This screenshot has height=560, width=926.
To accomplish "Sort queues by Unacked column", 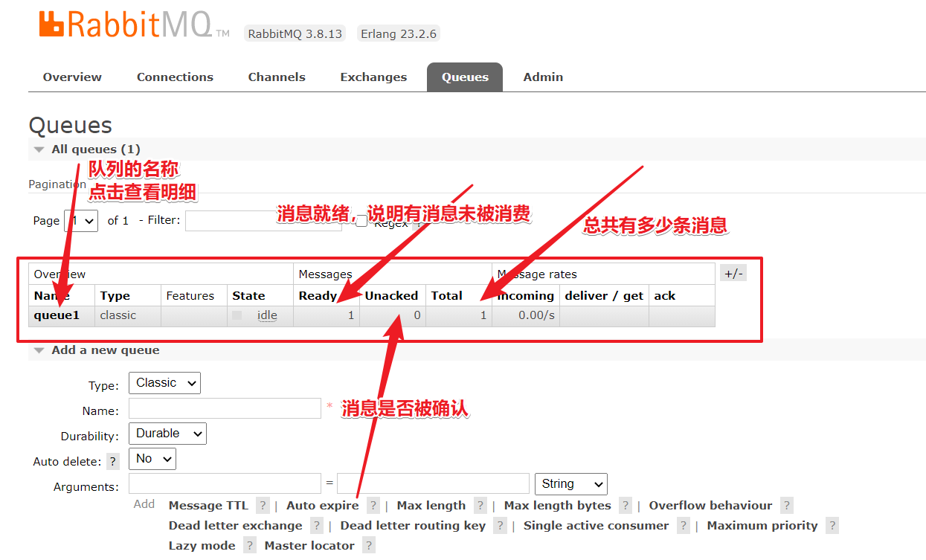I will coord(391,296).
